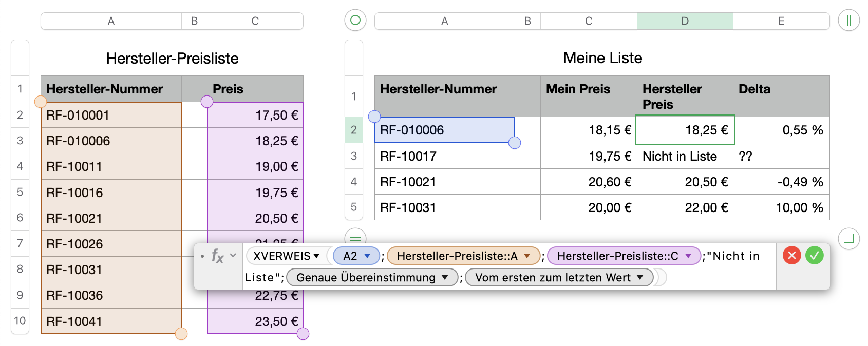Select column D header in Meine Liste

pos(685,21)
